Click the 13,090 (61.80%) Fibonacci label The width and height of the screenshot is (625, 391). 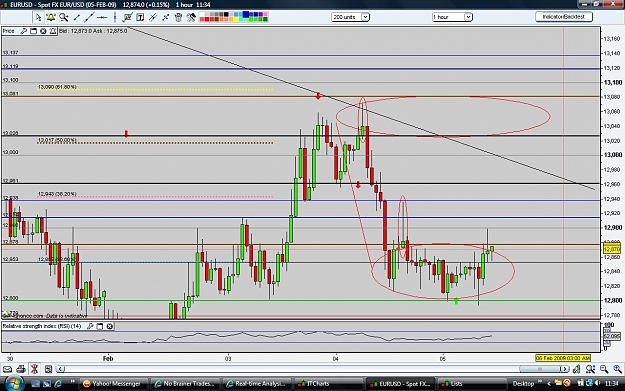(57, 87)
